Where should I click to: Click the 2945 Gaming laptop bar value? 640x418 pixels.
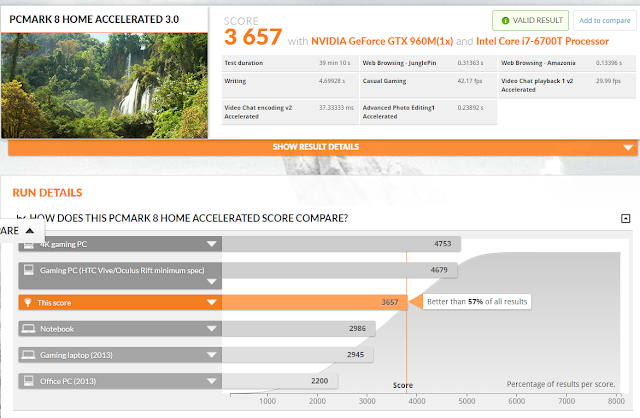[355, 355]
